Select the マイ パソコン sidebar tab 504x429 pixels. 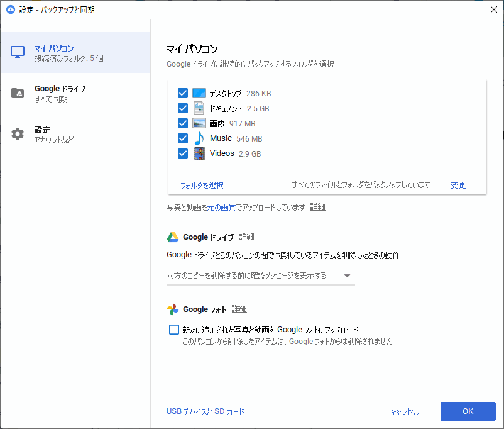pos(75,52)
